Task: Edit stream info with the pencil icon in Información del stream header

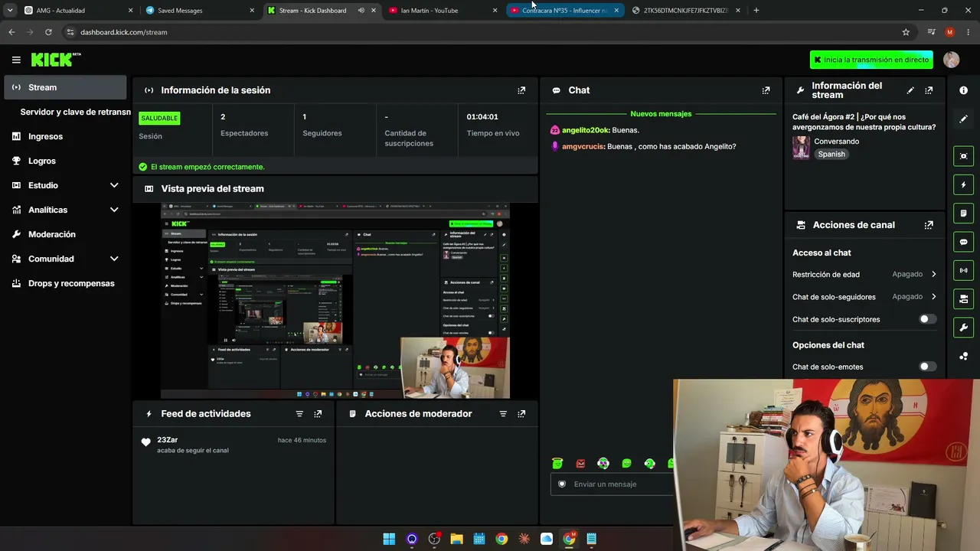Action: click(910, 90)
